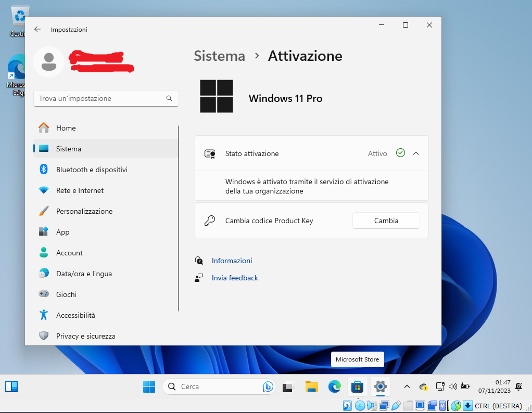Viewport: 532px width, 413px height.
Task: Click the OneDrive warning tray icon
Action: point(423,386)
